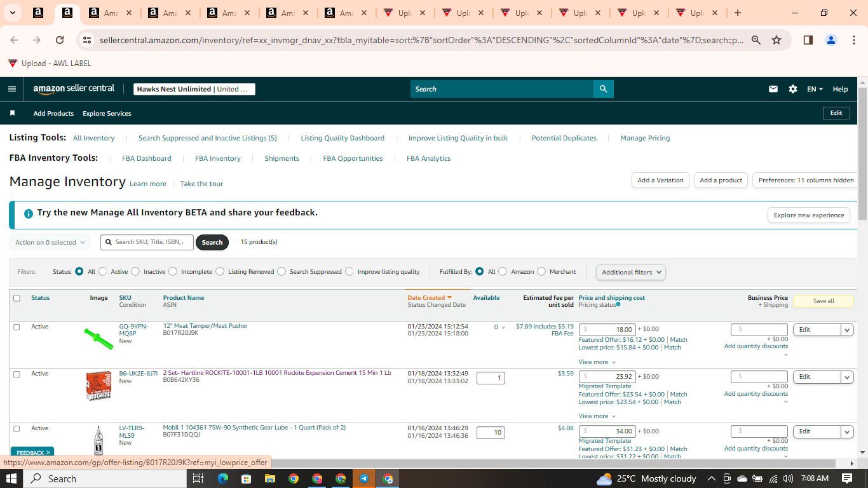Open Search Suppressed and Inactive Listings (5)
868x488 pixels.
pos(208,138)
